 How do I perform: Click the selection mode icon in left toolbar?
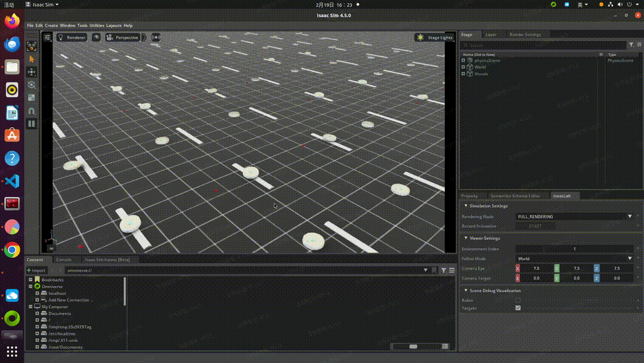pyautogui.click(x=32, y=47)
